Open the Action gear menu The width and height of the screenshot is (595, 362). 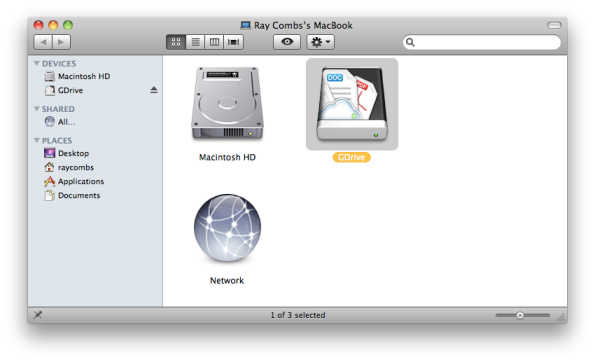(x=320, y=42)
